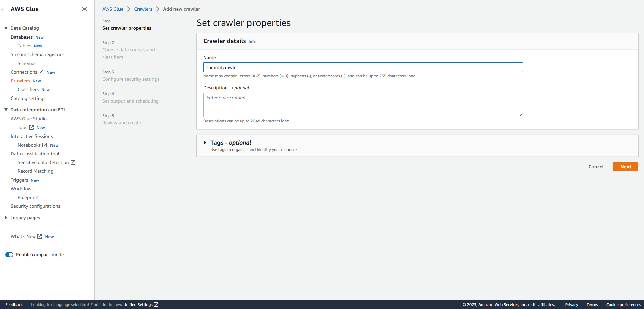Collapse the Data Catalog section
The width and height of the screenshot is (644, 309).
pos(6,28)
